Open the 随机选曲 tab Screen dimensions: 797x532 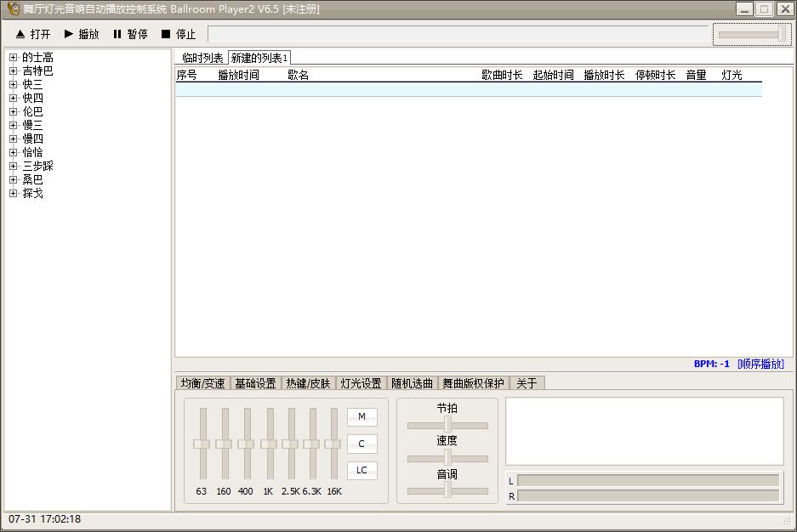[413, 383]
